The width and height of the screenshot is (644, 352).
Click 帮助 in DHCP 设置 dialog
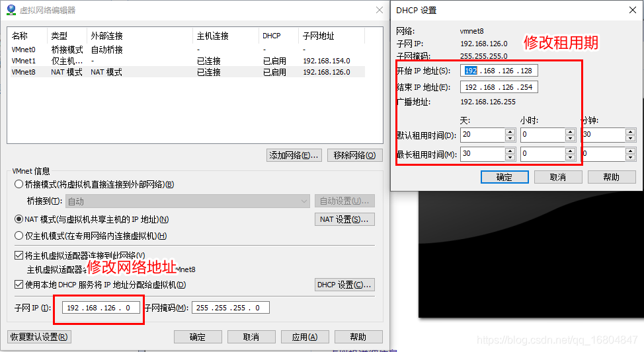(x=612, y=177)
